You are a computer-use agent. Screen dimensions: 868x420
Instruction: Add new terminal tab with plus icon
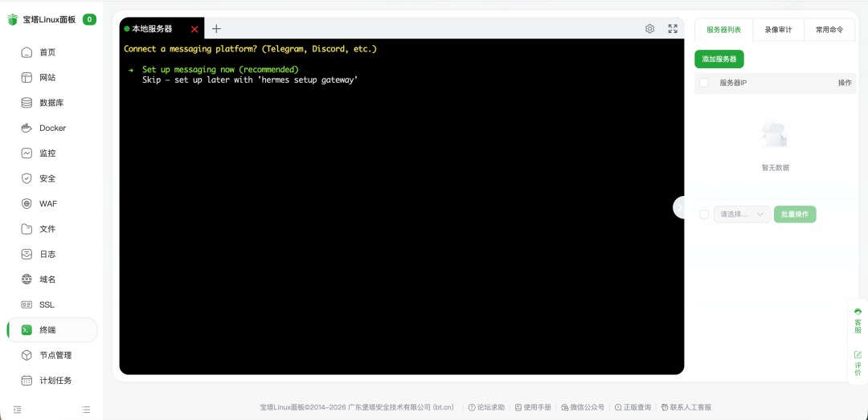(216, 29)
